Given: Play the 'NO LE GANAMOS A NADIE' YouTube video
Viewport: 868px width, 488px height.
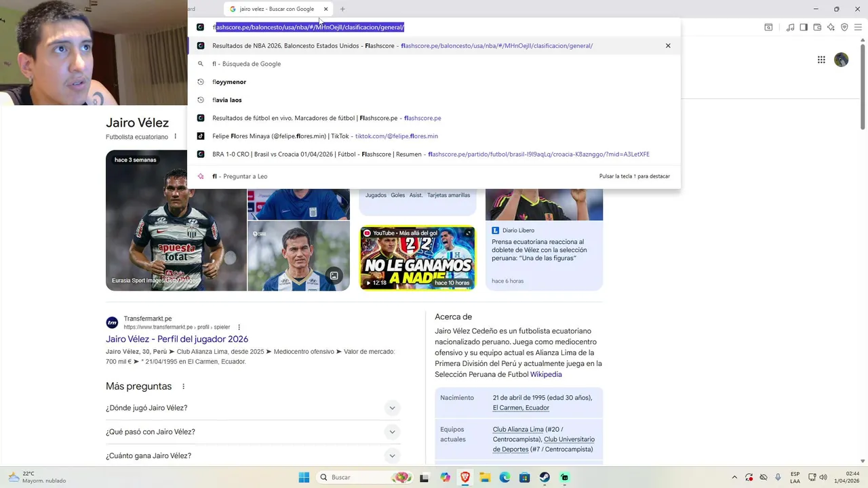Looking at the screenshot, I should [417, 258].
